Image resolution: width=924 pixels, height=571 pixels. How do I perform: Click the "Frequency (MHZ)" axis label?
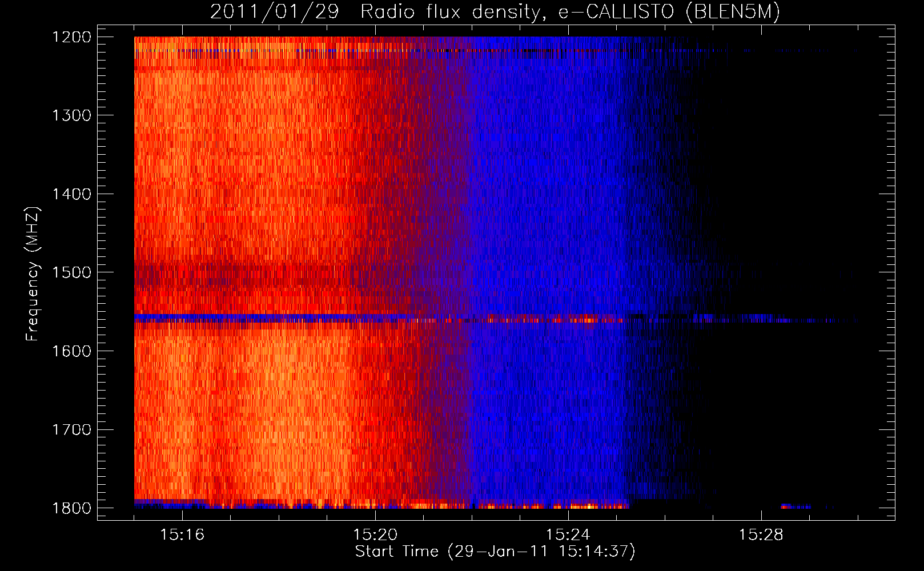33,274
